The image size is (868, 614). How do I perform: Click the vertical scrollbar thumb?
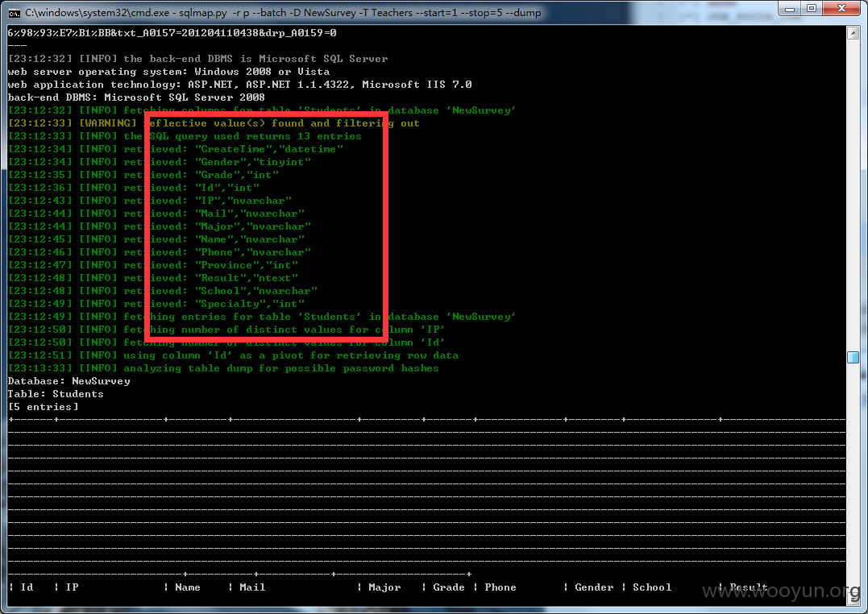pyautogui.click(x=853, y=357)
